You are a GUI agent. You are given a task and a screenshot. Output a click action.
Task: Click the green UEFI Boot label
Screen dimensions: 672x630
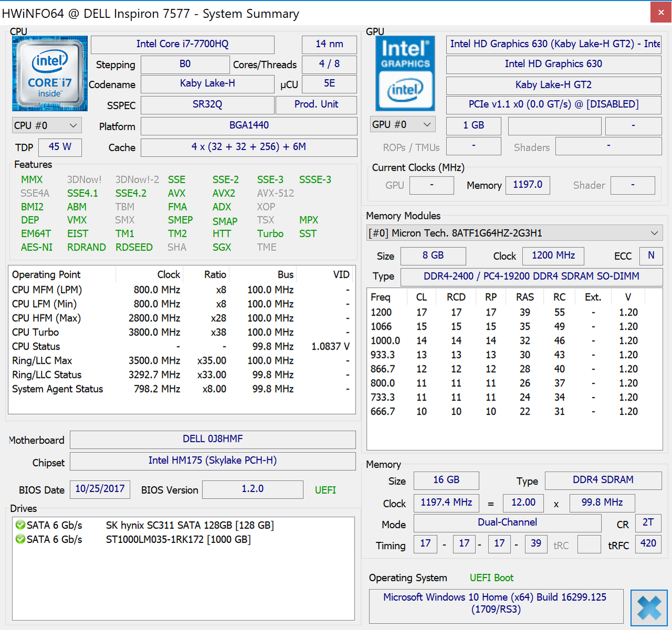(x=492, y=578)
